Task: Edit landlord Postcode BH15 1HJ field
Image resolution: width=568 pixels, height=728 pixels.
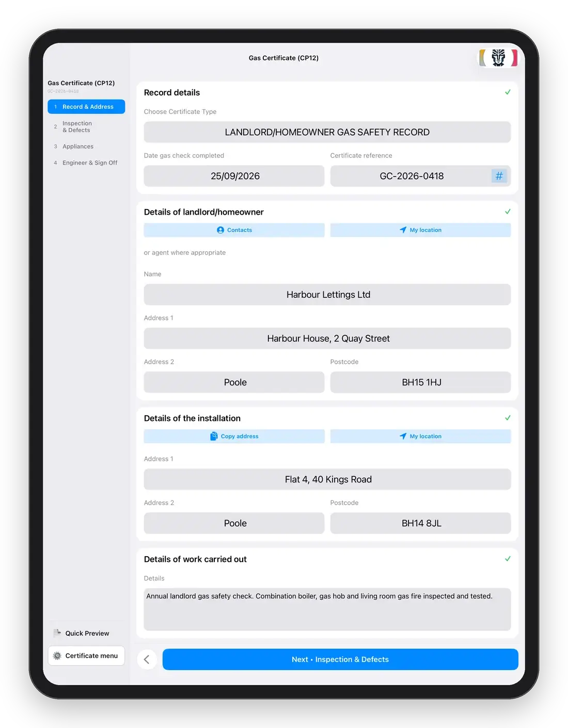Action: [420, 382]
